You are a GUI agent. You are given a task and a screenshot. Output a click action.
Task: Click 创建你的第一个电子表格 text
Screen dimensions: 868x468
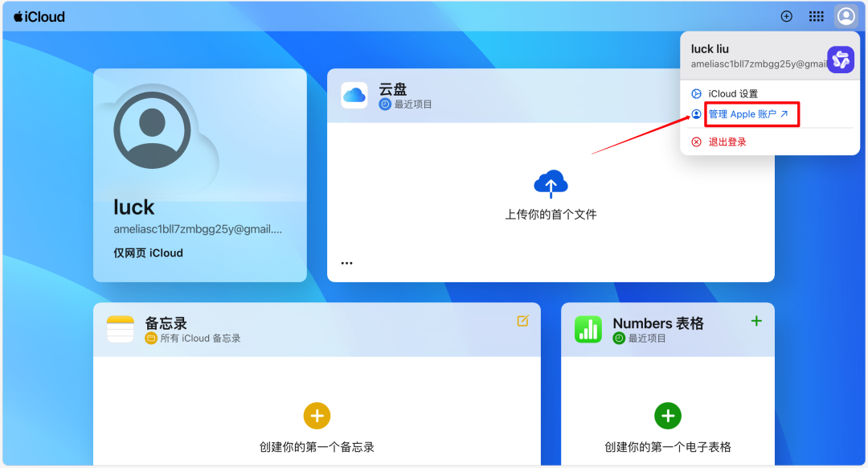tap(668, 447)
